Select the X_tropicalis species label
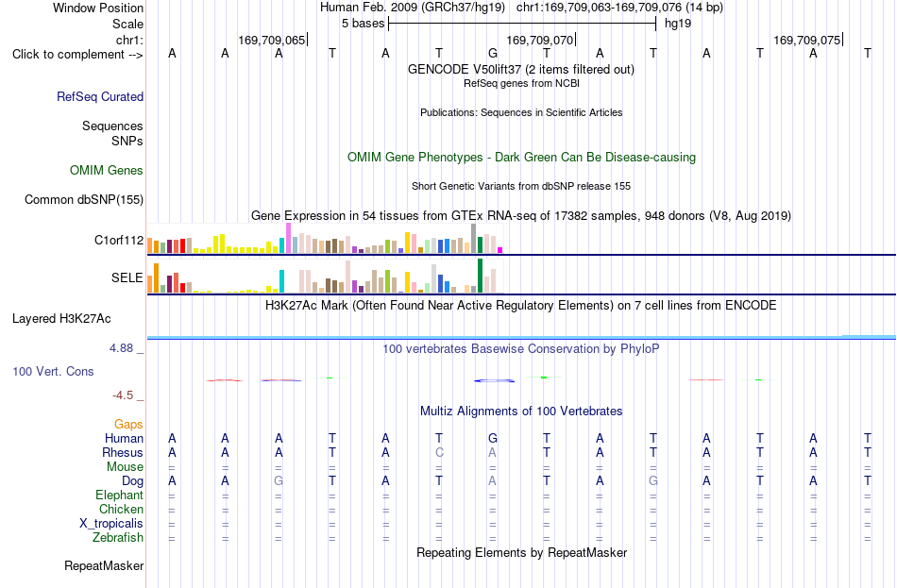This screenshot has width=897, height=588. (x=111, y=524)
